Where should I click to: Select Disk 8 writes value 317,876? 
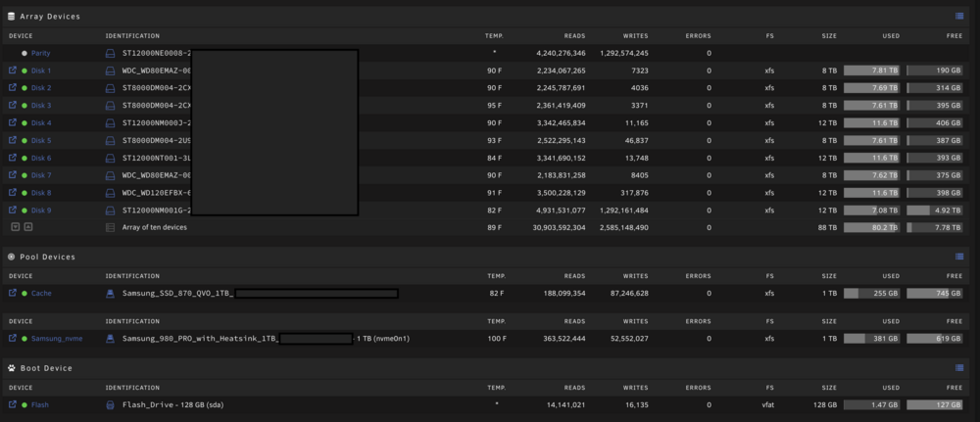[633, 193]
